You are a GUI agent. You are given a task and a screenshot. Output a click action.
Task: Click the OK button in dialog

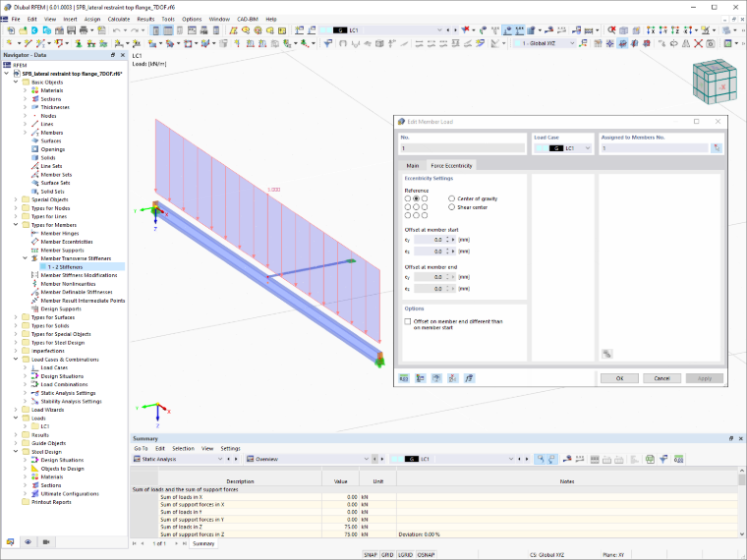[x=619, y=378]
